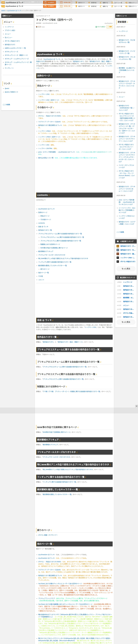
Task: Open トップページ updated 1時間前
Action: [128, 282]
